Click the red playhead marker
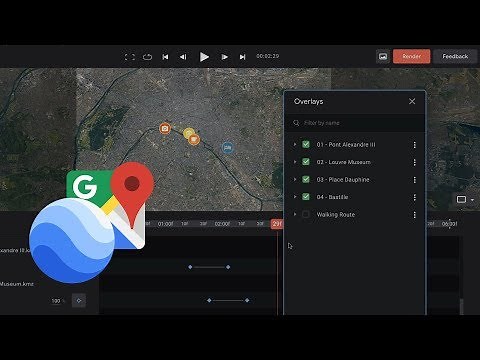Image resolution: width=480 pixels, height=360 pixels. click(277, 224)
